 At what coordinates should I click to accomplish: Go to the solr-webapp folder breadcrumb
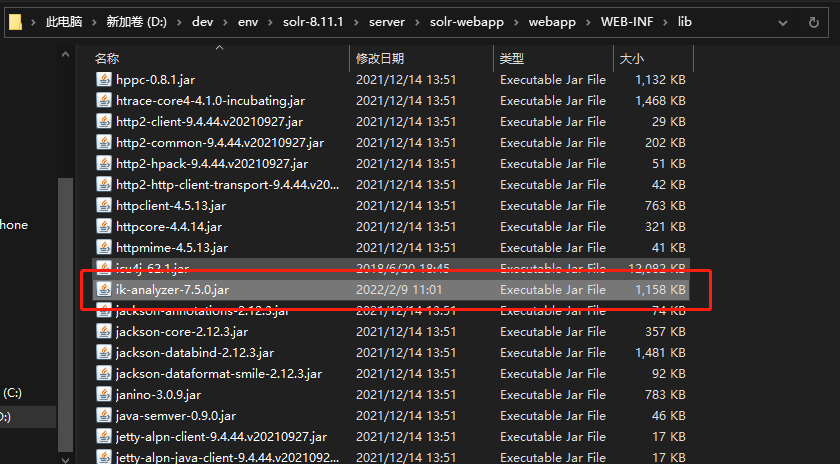pyautogui.click(x=467, y=22)
